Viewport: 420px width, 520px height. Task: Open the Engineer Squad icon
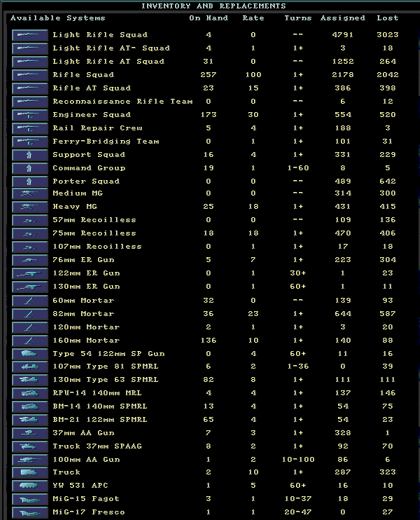click(30, 115)
